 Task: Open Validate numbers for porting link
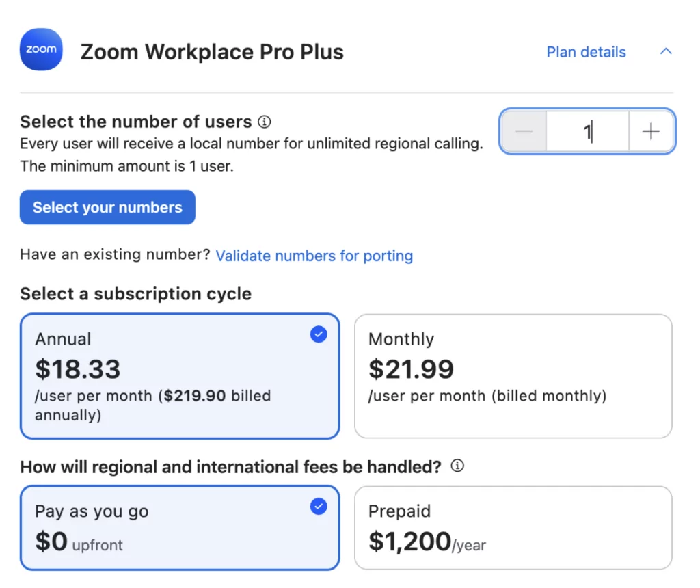coord(314,256)
